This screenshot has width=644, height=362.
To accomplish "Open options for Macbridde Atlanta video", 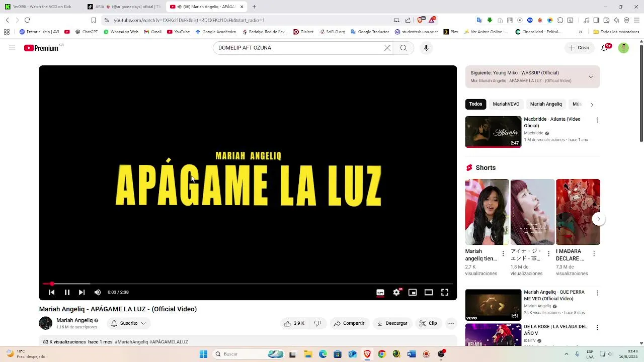I will click(x=597, y=120).
